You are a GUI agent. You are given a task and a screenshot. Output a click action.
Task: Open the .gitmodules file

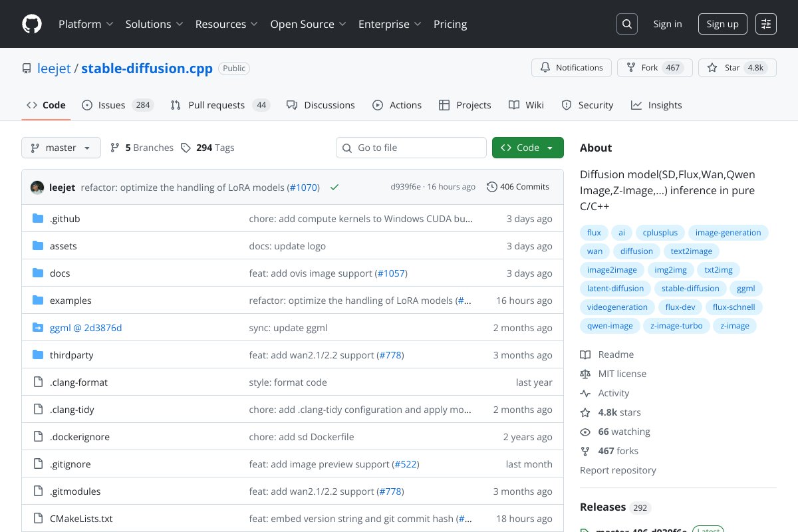(x=75, y=491)
